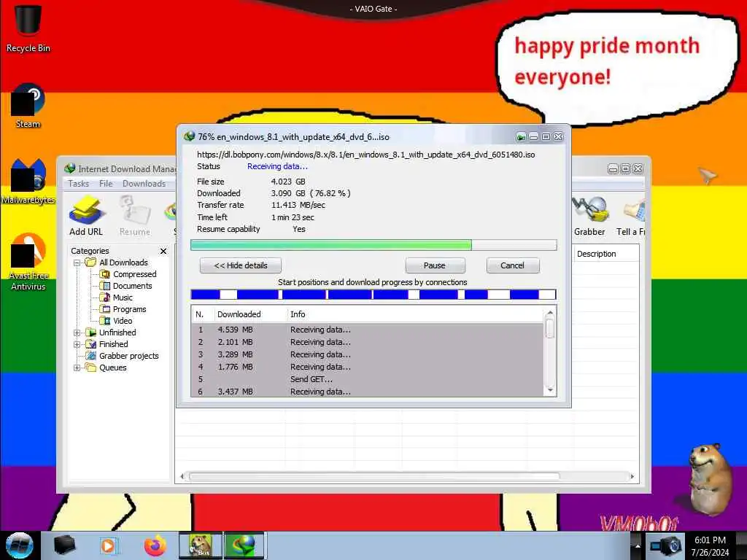Switch to Internet Download Manager taskbar button

click(244, 545)
